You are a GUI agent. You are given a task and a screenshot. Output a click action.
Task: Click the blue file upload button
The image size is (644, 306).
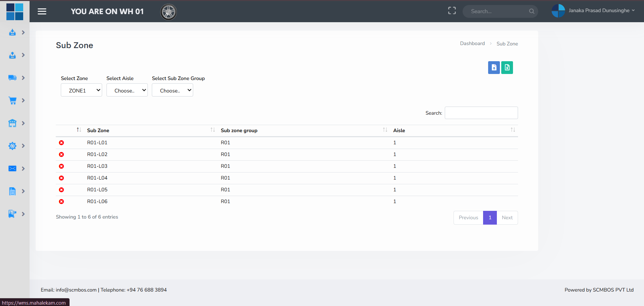493,68
